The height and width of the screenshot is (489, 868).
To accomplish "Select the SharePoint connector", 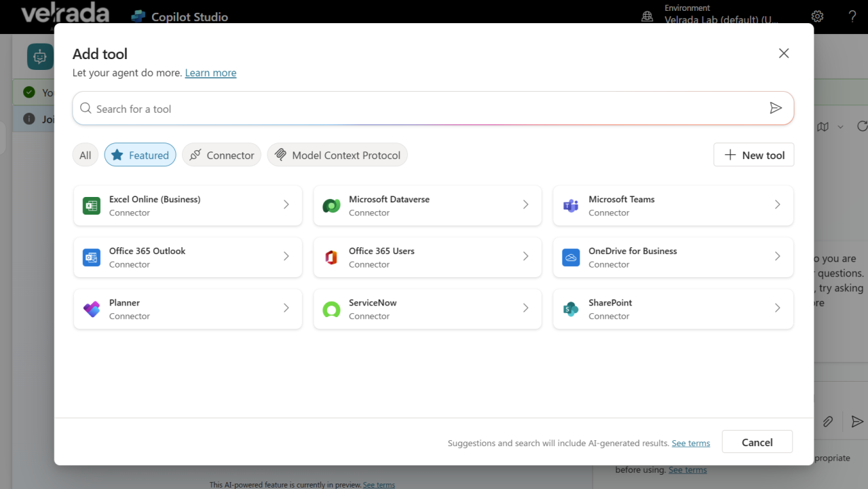I will pyautogui.click(x=672, y=309).
